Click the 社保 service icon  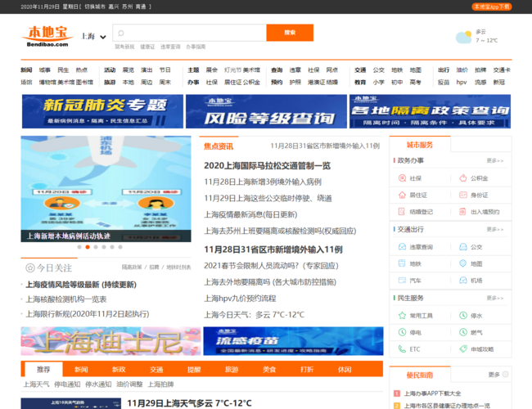402,178
